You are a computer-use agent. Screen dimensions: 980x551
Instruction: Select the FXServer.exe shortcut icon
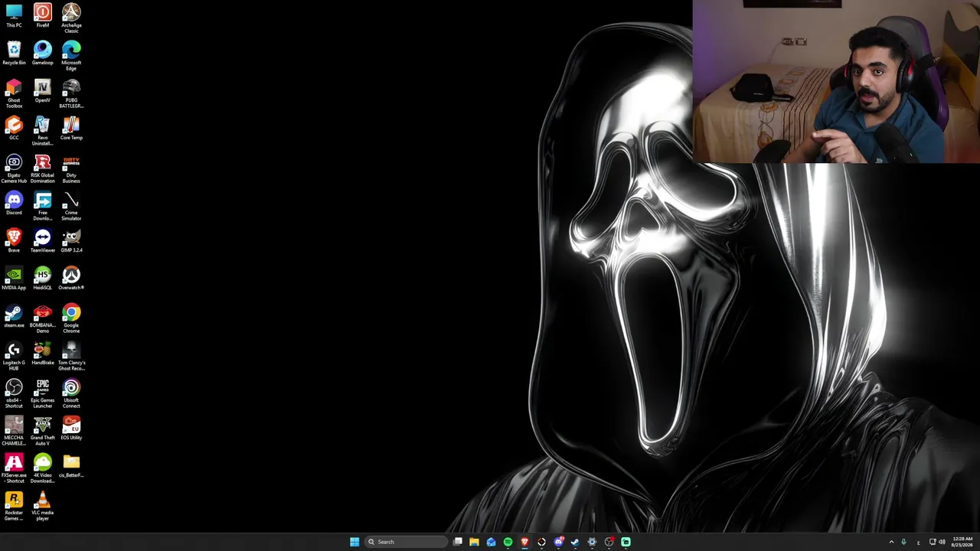[14, 468]
